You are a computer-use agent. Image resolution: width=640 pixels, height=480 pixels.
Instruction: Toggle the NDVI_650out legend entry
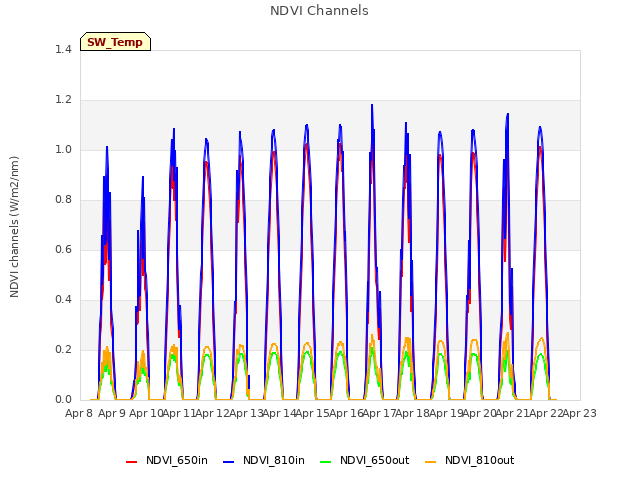(365, 460)
